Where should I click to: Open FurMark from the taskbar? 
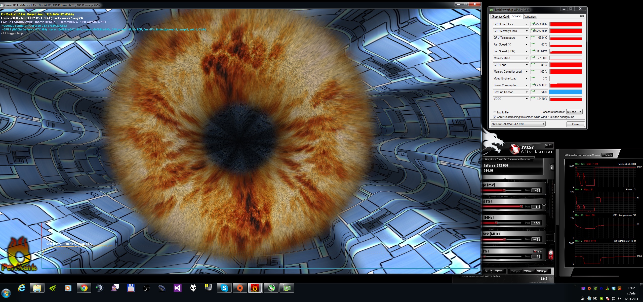[255, 288]
